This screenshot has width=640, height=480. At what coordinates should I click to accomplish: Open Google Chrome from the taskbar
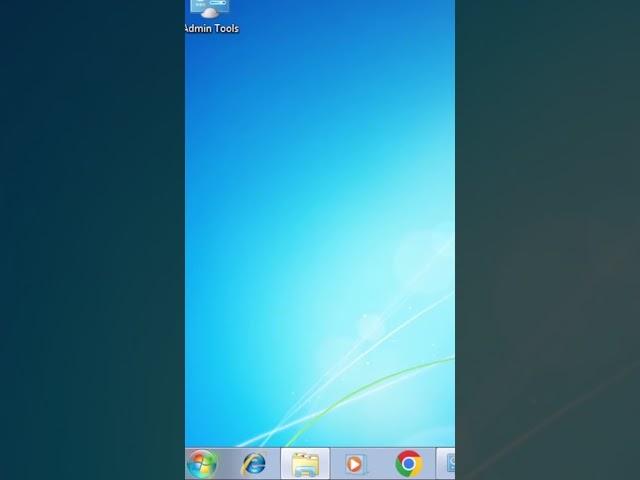(409, 464)
